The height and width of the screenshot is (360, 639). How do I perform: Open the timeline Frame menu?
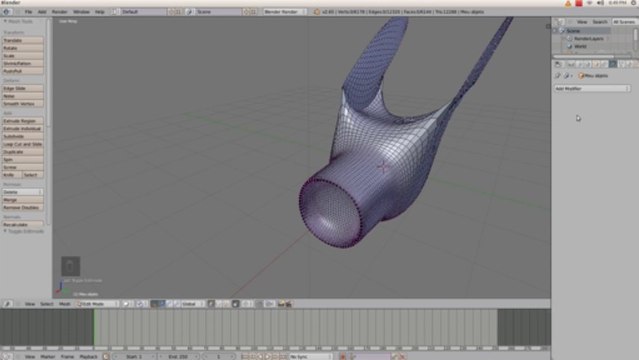[67, 356]
